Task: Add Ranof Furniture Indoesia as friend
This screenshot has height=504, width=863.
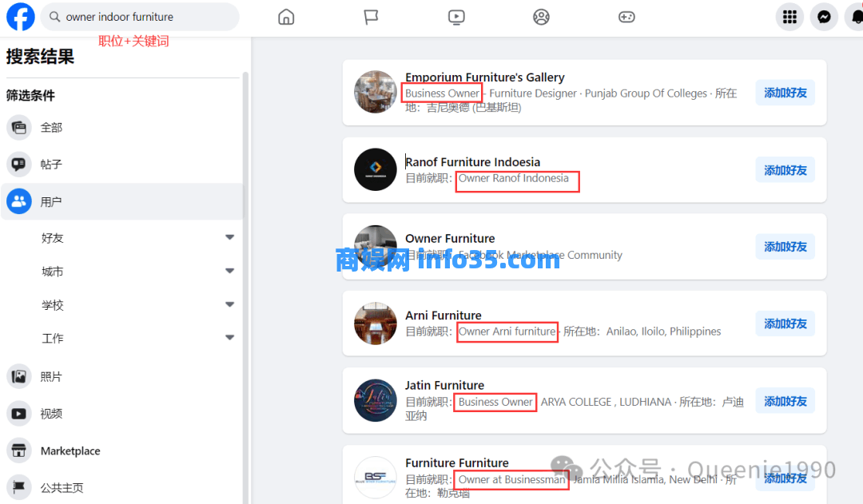Action: (x=785, y=171)
